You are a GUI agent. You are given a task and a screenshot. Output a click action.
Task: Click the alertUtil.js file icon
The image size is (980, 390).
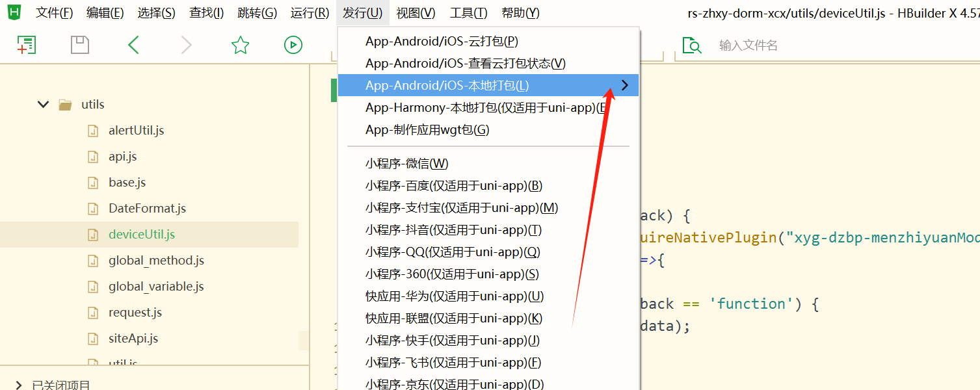coord(93,131)
